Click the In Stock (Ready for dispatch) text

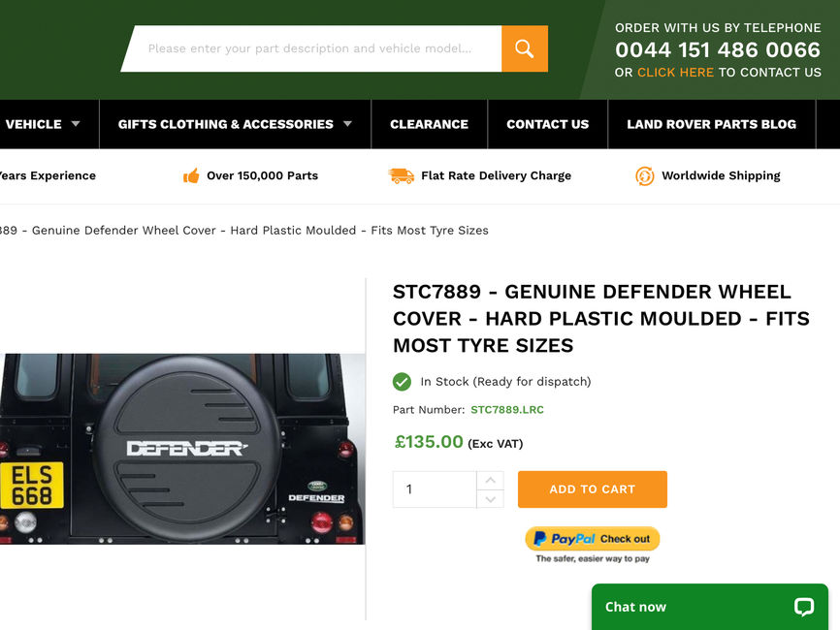pos(505,382)
